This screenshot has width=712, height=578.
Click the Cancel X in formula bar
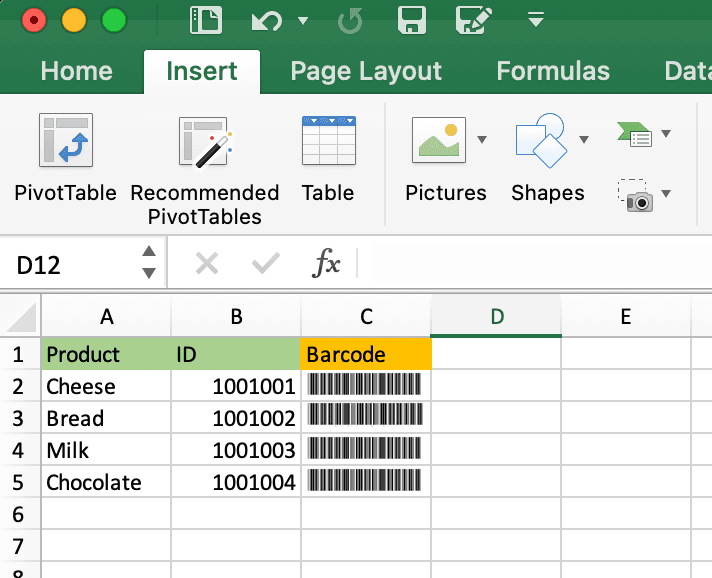click(x=207, y=263)
